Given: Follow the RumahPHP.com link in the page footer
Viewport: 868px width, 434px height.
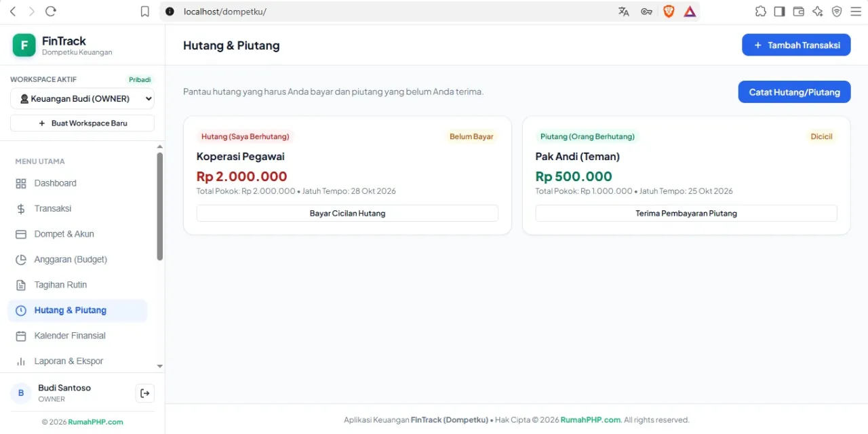Looking at the screenshot, I should 591,420.
